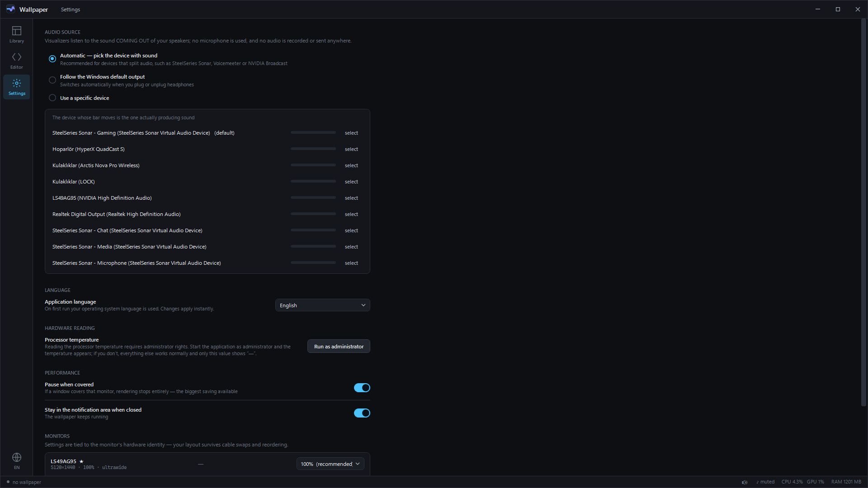Screen dimensions: 868x488
Task: Select SteelSeries Sonar - Microphone device
Action: [x=351, y=263]
